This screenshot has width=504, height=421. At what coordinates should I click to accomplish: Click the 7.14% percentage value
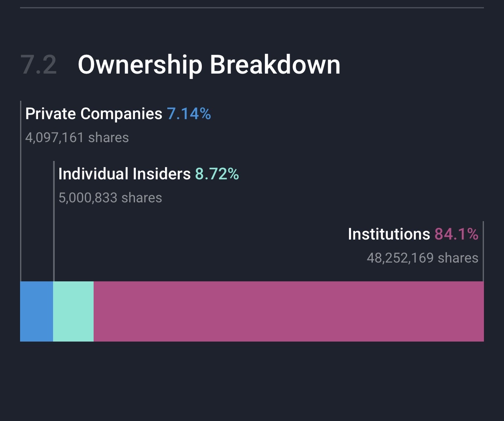point(189,114)
